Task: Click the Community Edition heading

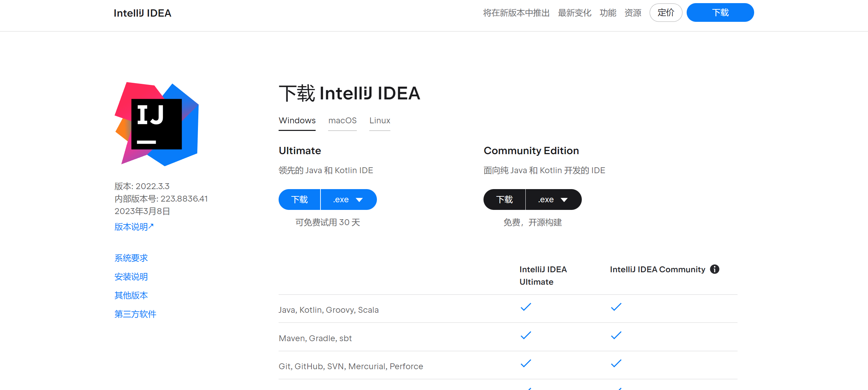Action: point(531,151)
